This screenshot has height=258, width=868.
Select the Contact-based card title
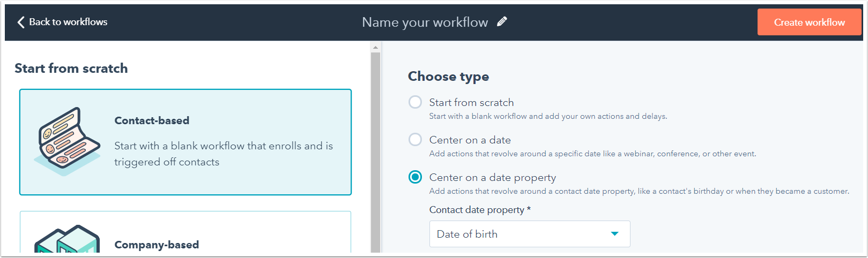tap(152, 120)
